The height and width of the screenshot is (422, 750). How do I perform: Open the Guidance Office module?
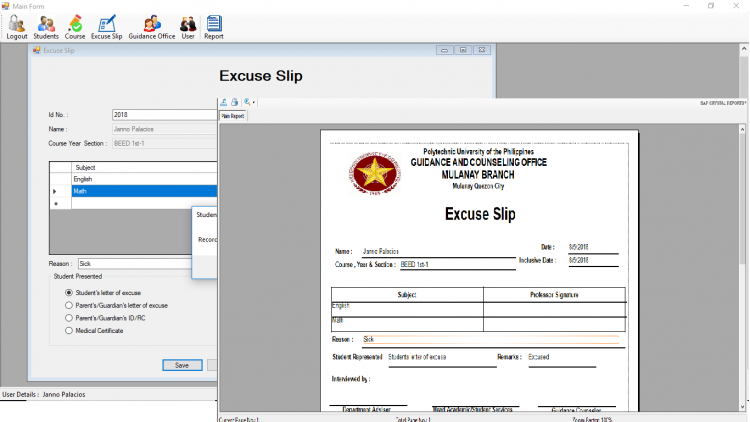(152, 27)
